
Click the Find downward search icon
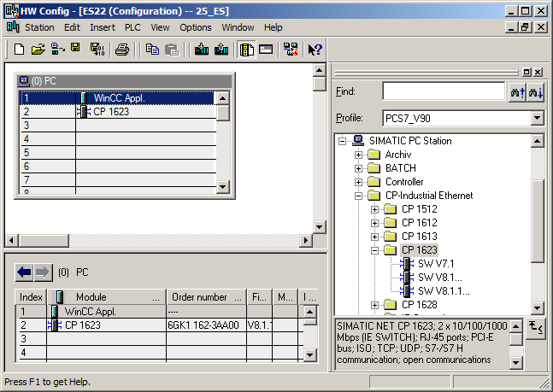coord(536,92)
